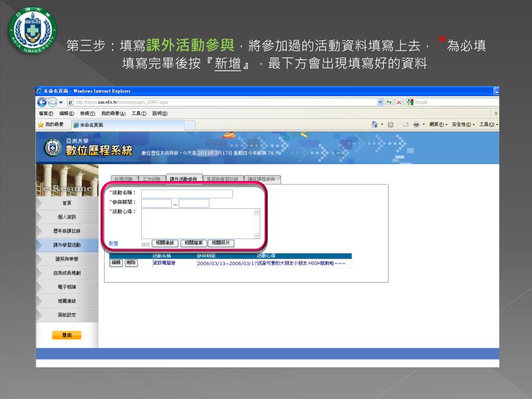Click the orange 登出 logout button
The height and width of the screenshot is (399, 532).
(67, 335)
